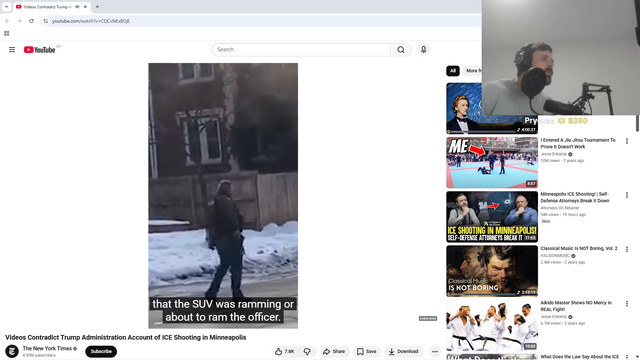Download the current video

click(403, 351)
